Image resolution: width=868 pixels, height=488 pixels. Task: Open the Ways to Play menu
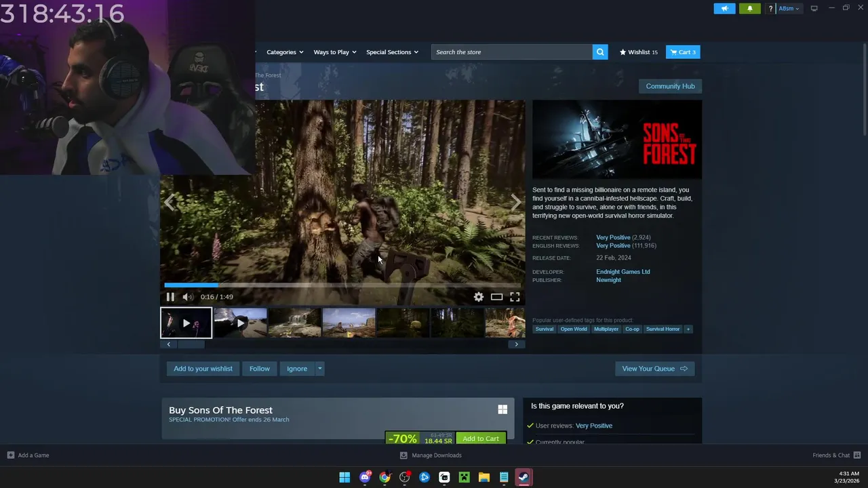tap(335, 52)
